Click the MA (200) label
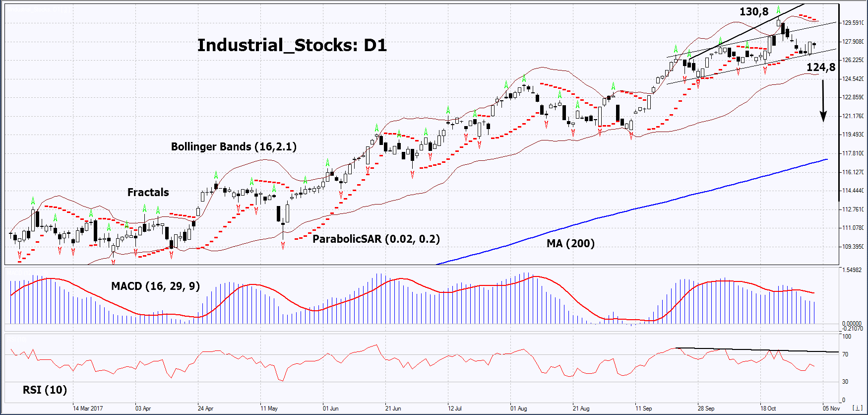This screenshot has width=868, height=415. point(570,243)
